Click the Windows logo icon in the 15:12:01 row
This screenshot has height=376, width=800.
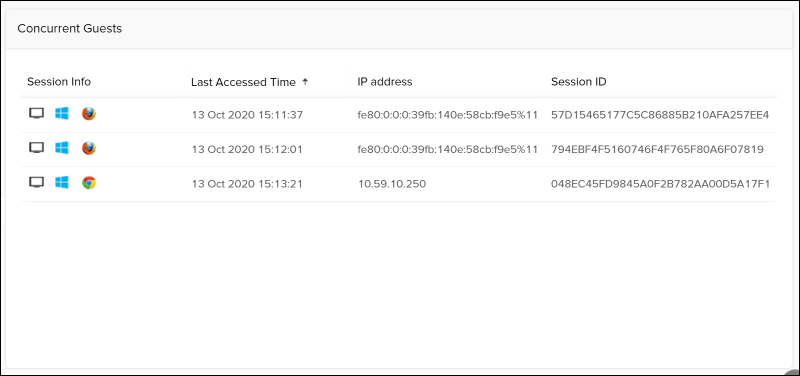click(62, 148)
